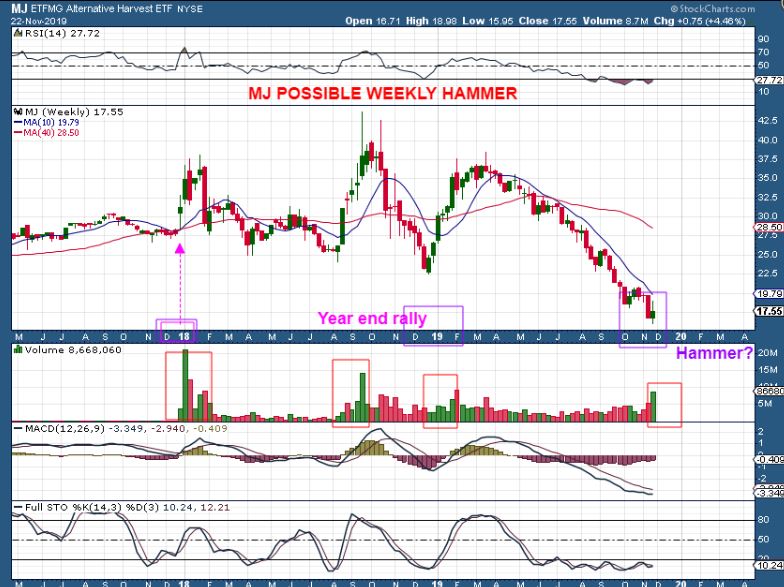Click the 32.5 price axis label

pos(768,198)
